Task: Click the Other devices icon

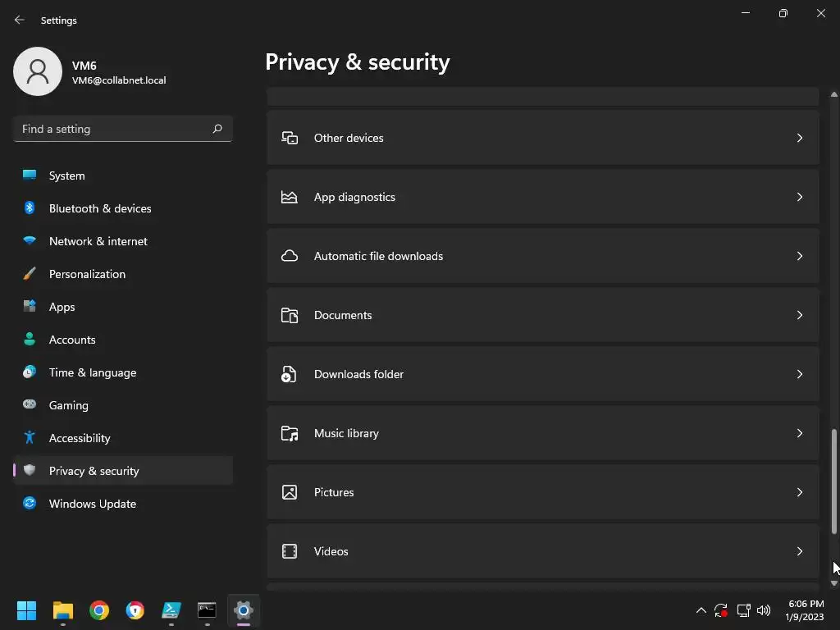Action: [290, 138]
